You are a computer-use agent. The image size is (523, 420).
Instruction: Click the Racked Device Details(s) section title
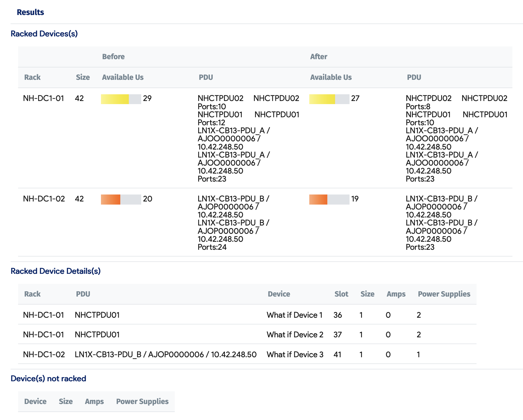56,271
